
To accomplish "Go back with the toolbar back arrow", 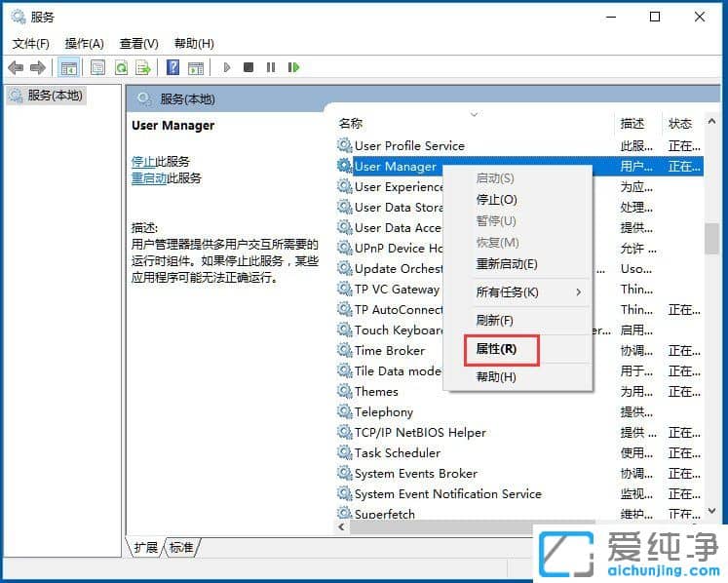I will [x=16, y=68].
